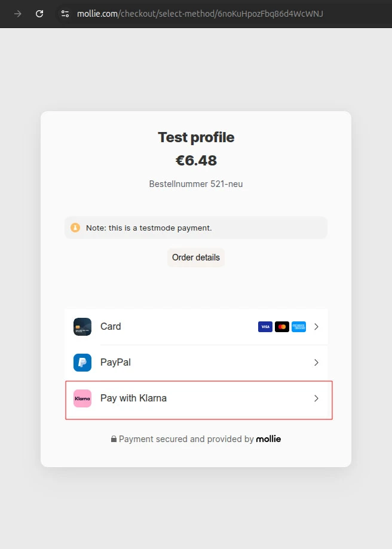This screenshot has height=549, width=392.
Task: Click the testmode warning icon
Action: pos(75,228)
